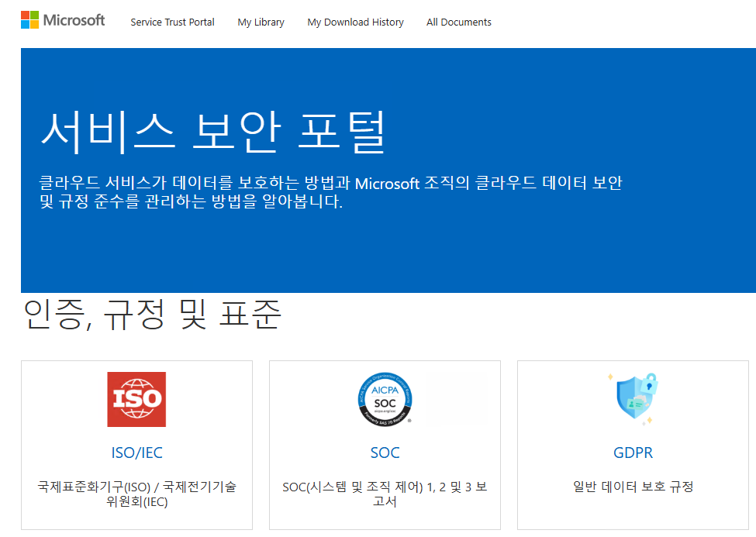Click the GDPR shield and lock icon

[633, 398]
